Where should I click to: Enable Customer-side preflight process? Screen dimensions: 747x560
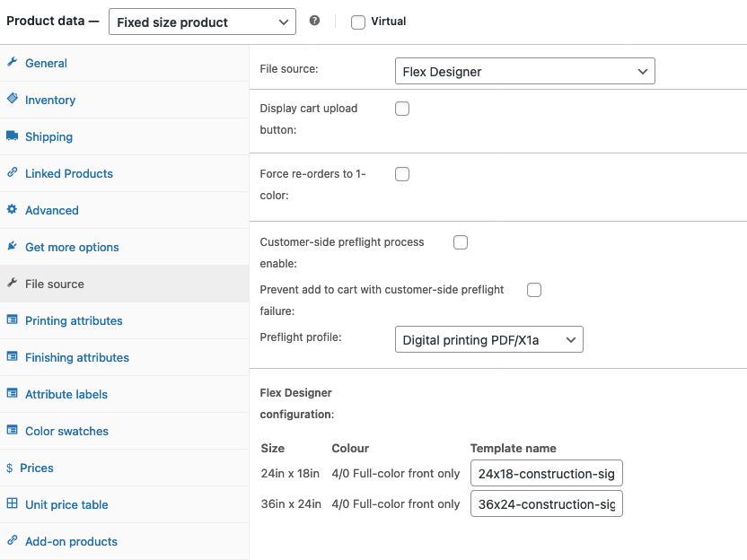460,241
